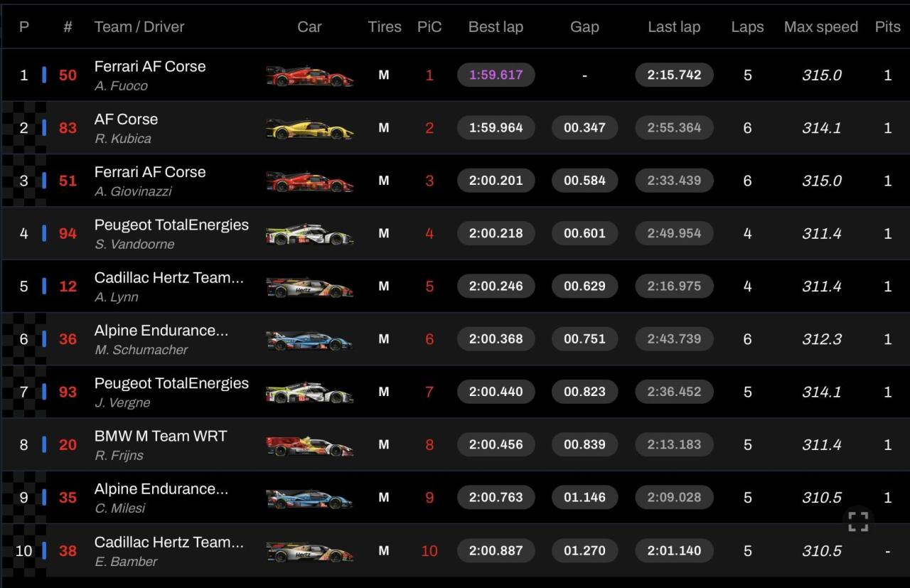The height and width of the screenshot is (588, 910).
Task: Click the 00.347 gap badge
Action: [x=584, y=128]
